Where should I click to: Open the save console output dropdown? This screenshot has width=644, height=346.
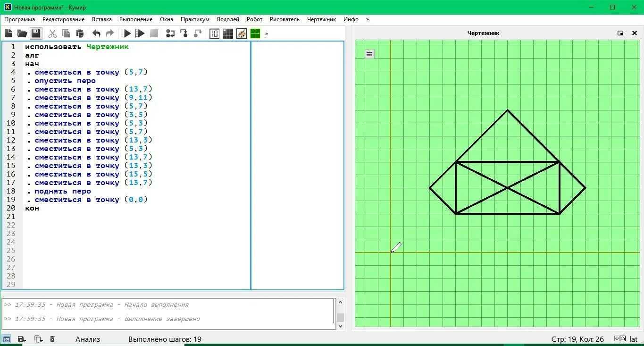point(22,339)
